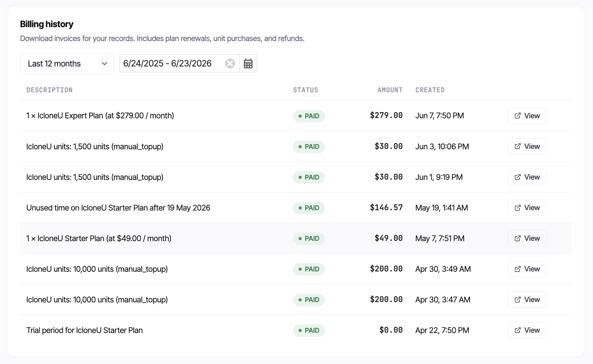This screenshot has width=593, height=364.
Task: Click the May 7, 7:51 PM created date
Action: [440, 238]
